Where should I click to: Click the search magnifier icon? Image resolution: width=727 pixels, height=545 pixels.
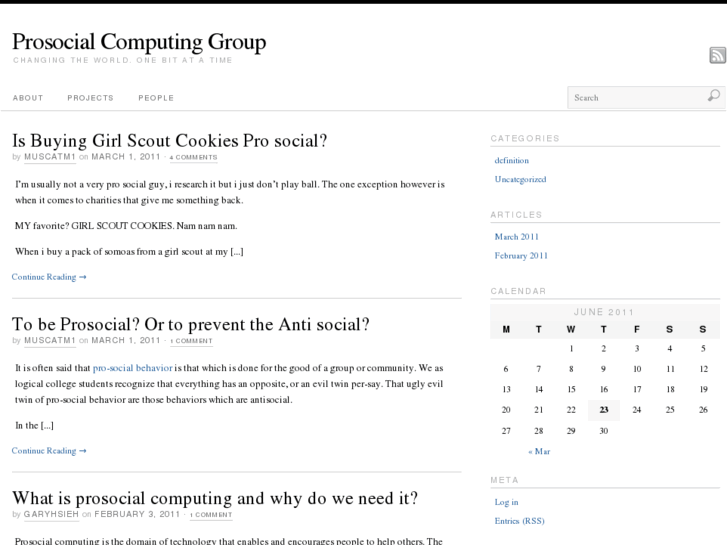click(713, 96)
